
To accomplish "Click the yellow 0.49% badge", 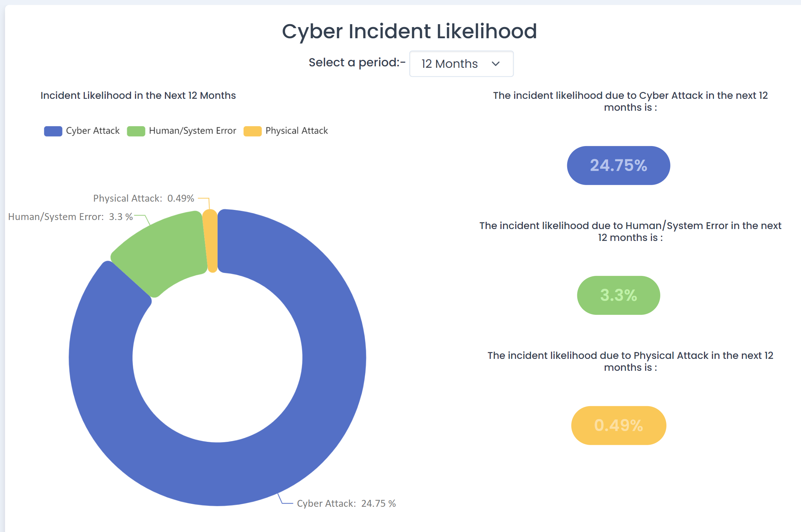I will (618, 426).
